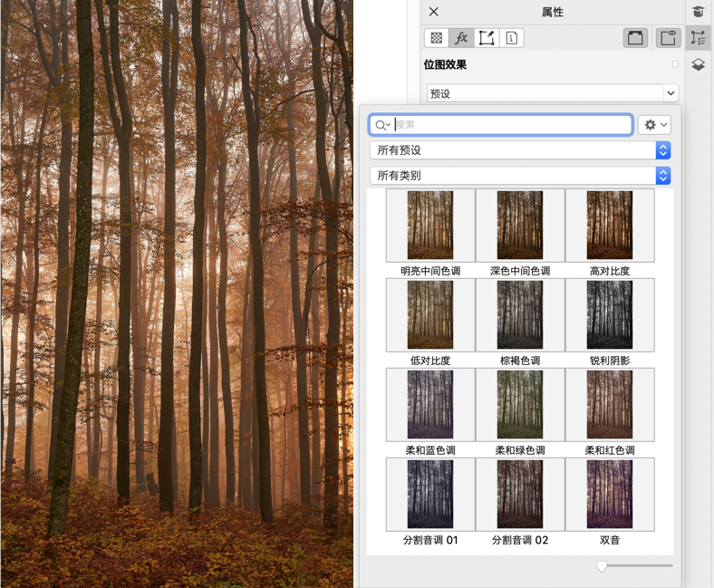
Task: Select the 柔和蓝色调 preset
Action: (430, 405)
